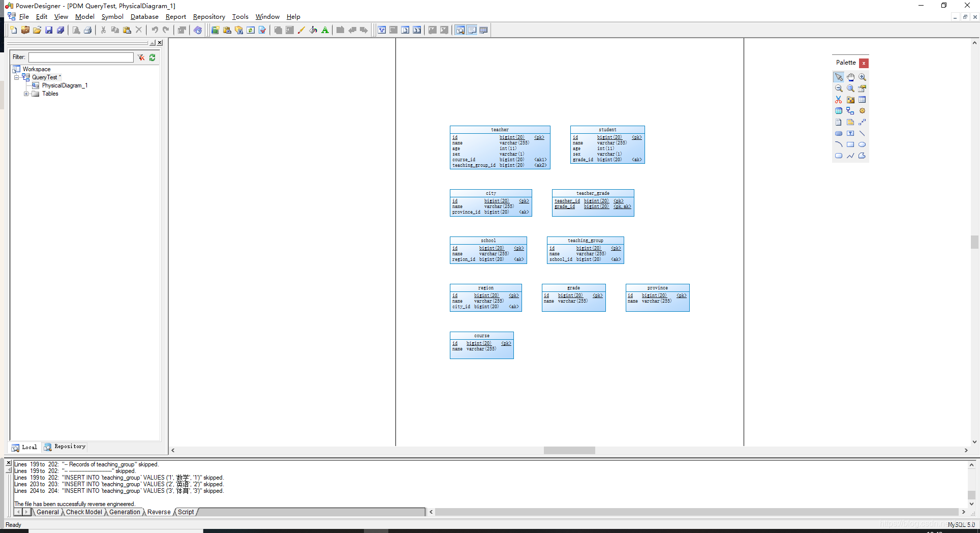Click the Check Model toolbar icon

pyautogui.click(x=262, y=30)
